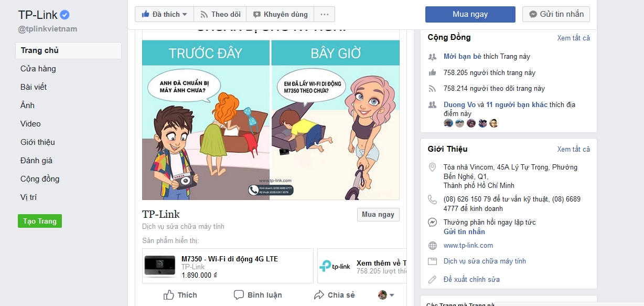Click Đề xuất chỉnh sửa link
The width and height of the screenshot is (644, 306).
click(471, 279)
